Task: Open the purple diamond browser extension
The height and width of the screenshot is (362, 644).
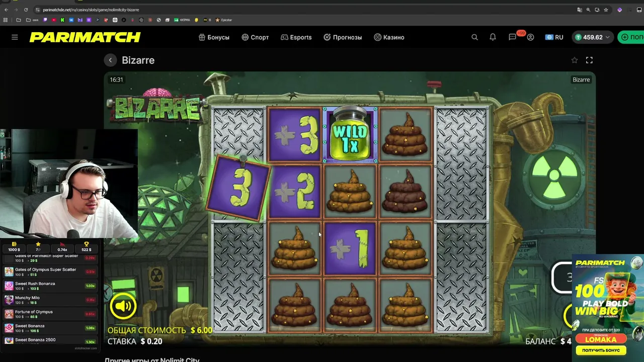Action: [619, 10]
